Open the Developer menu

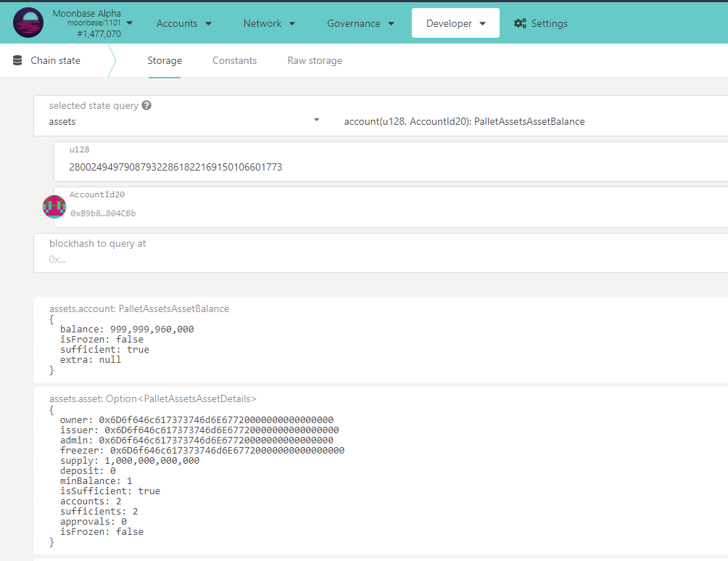click(x=455, y=23)
